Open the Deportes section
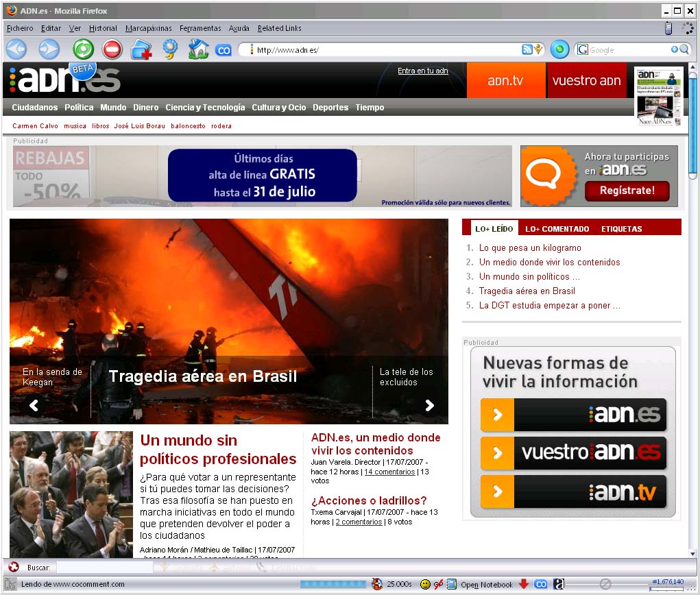 [330, 107]
